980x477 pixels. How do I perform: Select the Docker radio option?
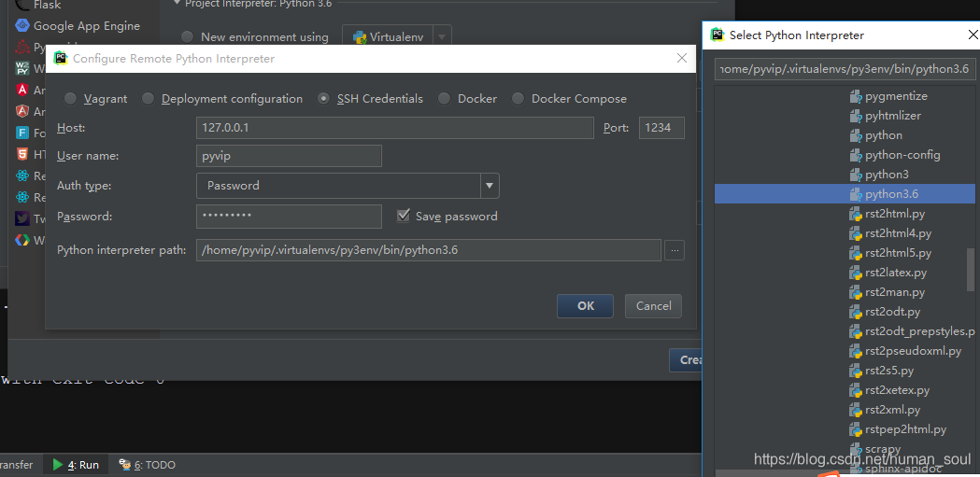(x=445, y=99)
